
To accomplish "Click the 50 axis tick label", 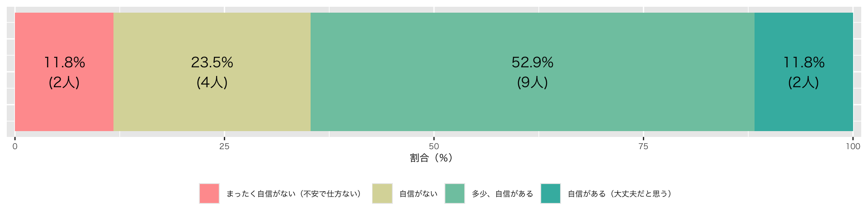I will coord(434,146).
